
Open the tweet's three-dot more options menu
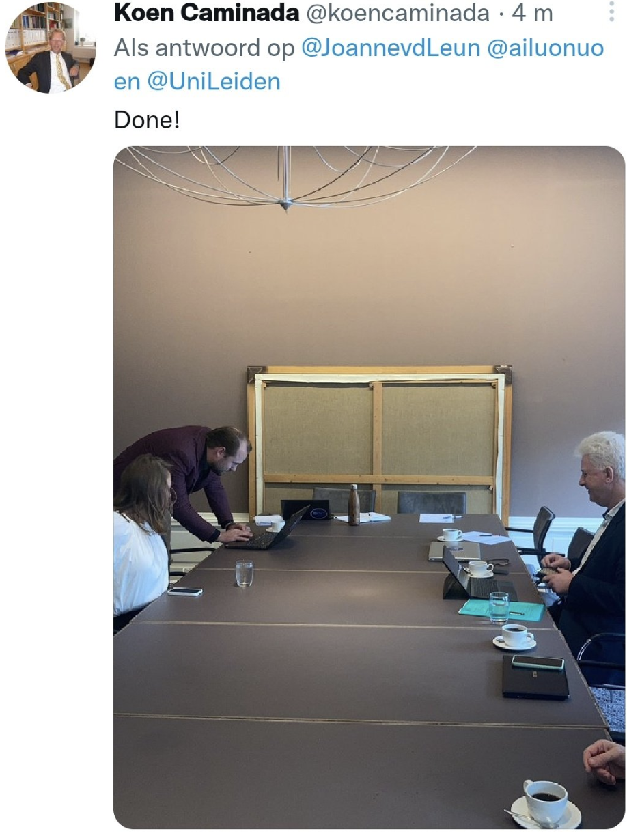(611, 12)
